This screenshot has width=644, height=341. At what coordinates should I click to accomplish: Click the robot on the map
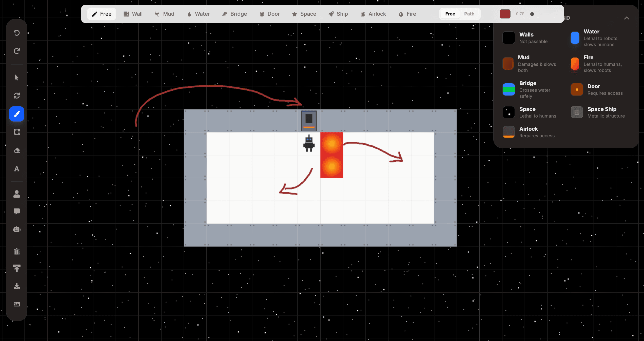tap(309, 144)
